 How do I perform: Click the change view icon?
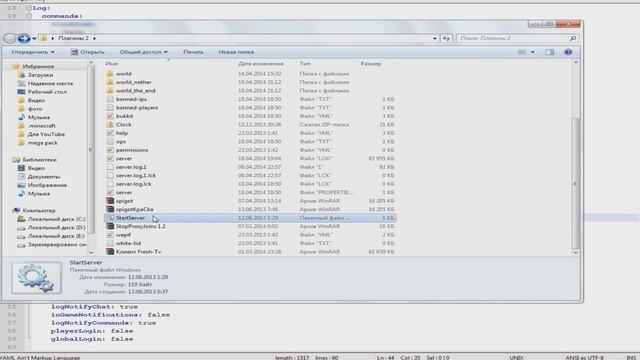pos(522,52)
